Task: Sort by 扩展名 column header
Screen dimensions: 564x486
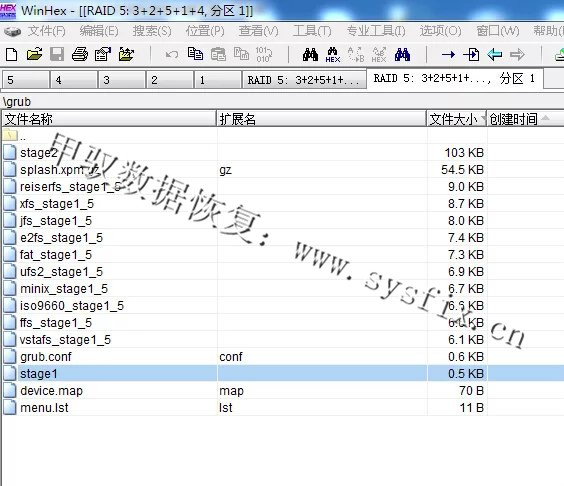Action: (322, 119)
